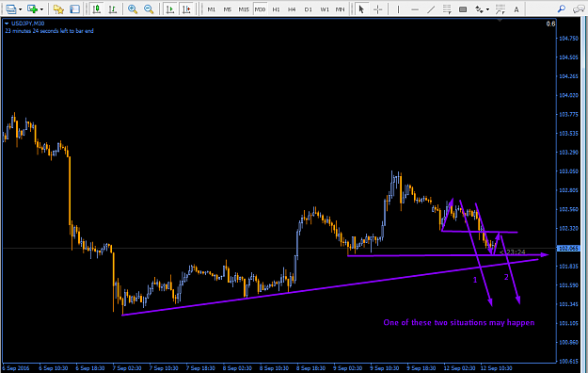Select the rectangle shape tool
588x373 pixels.
tap(463, 9)
